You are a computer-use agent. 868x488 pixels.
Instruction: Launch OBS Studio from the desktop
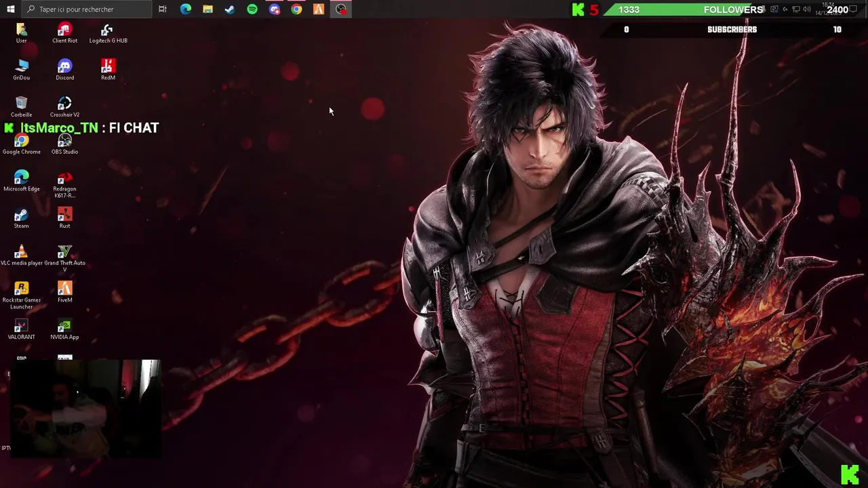tap(64, 144)
